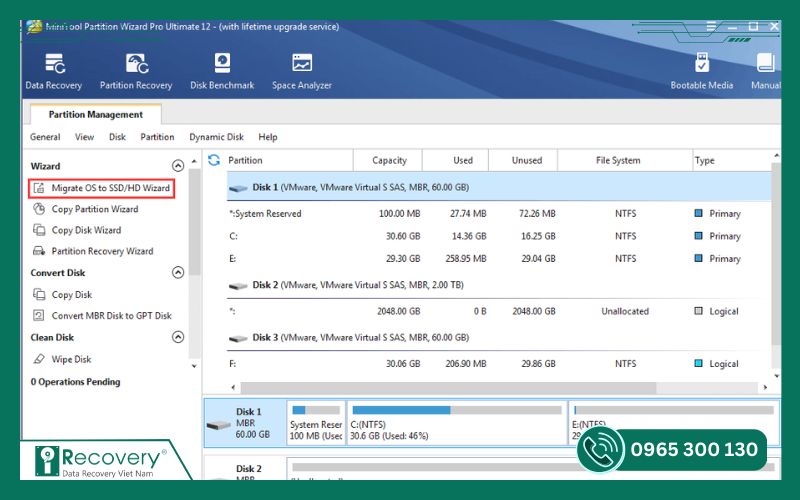800x500 pixels.
Task: Sort by Unused column header
Action: pos(527,160)
